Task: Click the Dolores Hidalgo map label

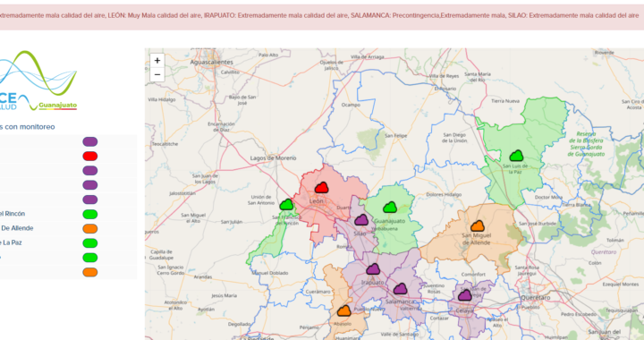Action: [444, 195]
